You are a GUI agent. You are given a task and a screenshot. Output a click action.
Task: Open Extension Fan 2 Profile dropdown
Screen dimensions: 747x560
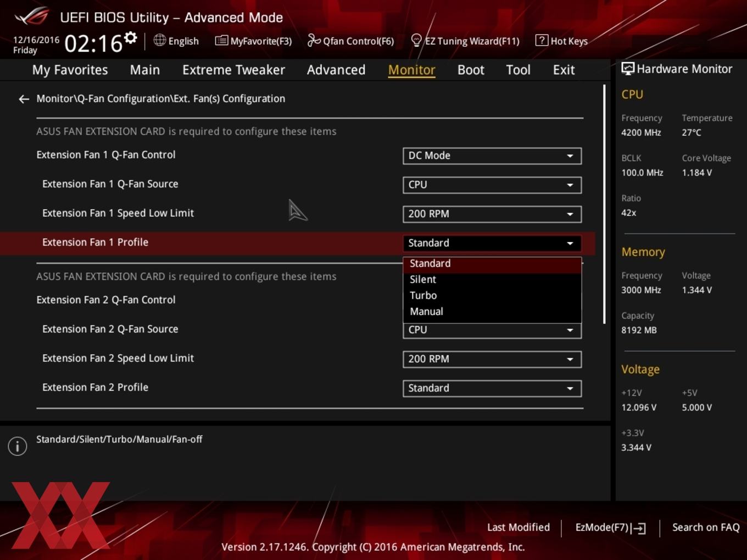[492, 388]
